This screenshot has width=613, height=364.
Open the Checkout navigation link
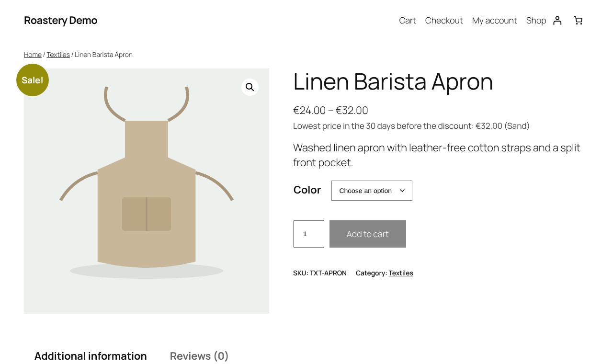444,21
